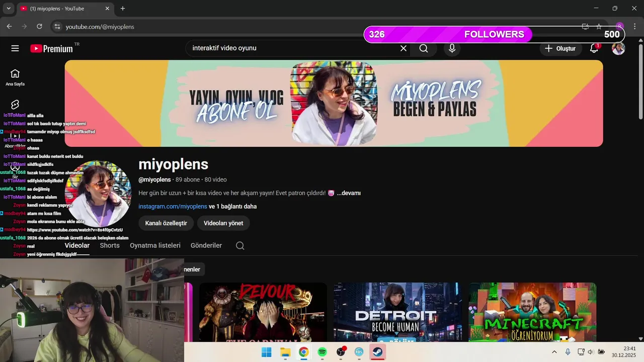Open Windows Start menu
644x362 pixels.
click(266, 352)
